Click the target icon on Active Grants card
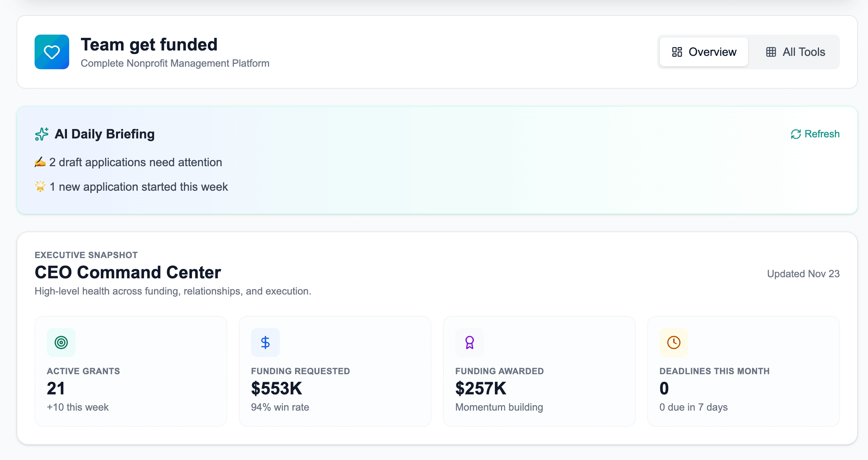This screenshot has width=868, height=460. click(61, 342)
